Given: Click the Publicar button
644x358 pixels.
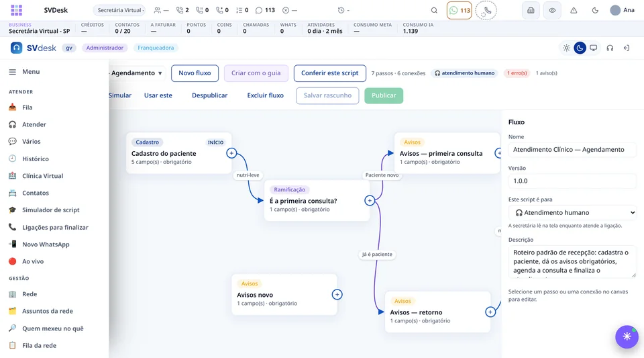Looking at the screenshot, I should click(x=384, y=95).
